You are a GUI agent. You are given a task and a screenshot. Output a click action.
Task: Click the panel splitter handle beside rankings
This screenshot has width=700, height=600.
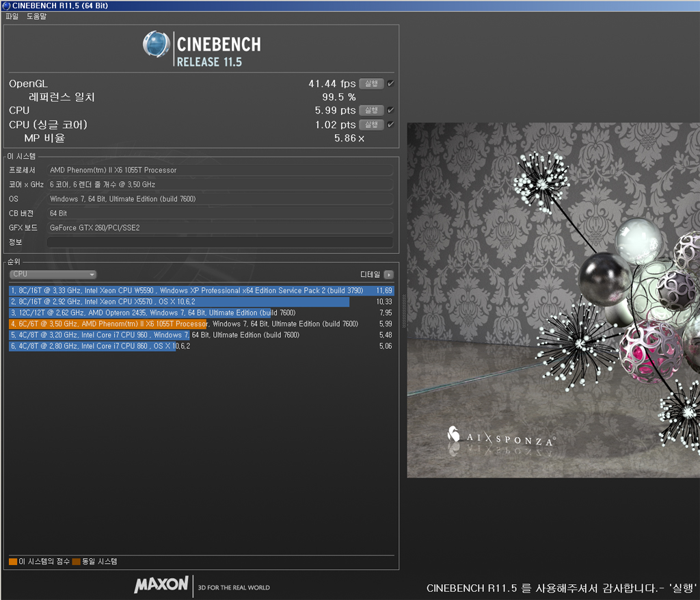(405, 311)
